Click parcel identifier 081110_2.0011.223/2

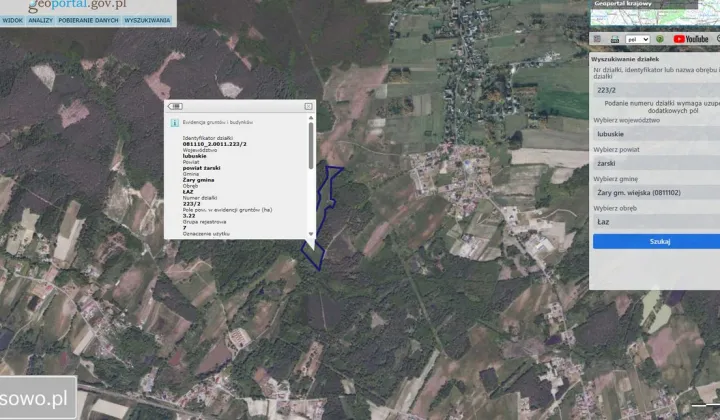[x=214, y=144]
